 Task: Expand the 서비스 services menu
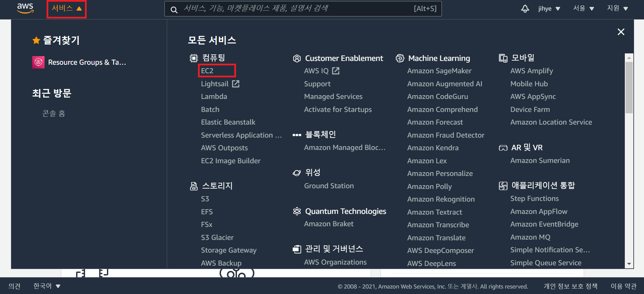(66, 8)
